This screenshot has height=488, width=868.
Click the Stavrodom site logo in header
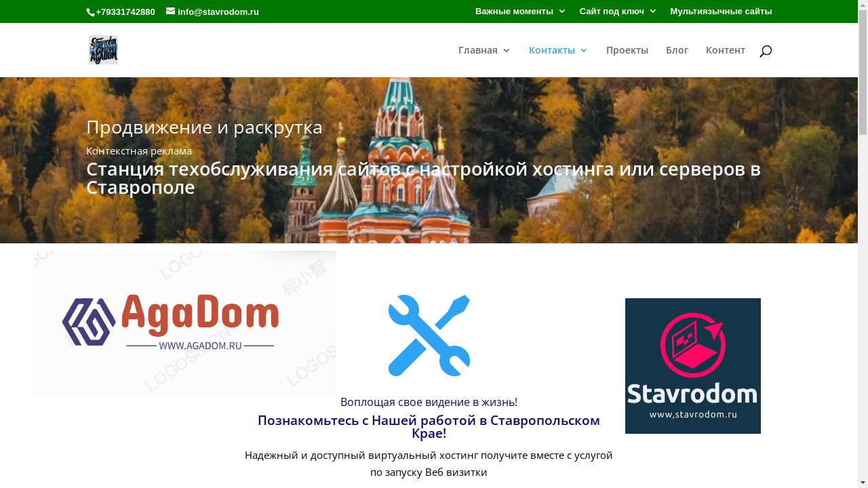[x=103, y=50]
